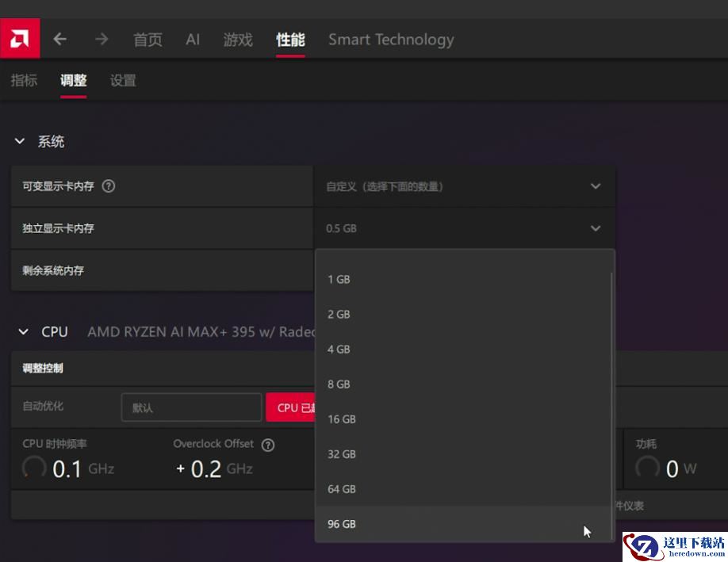Choose the 16 GB memory option

tap(342, 419)
